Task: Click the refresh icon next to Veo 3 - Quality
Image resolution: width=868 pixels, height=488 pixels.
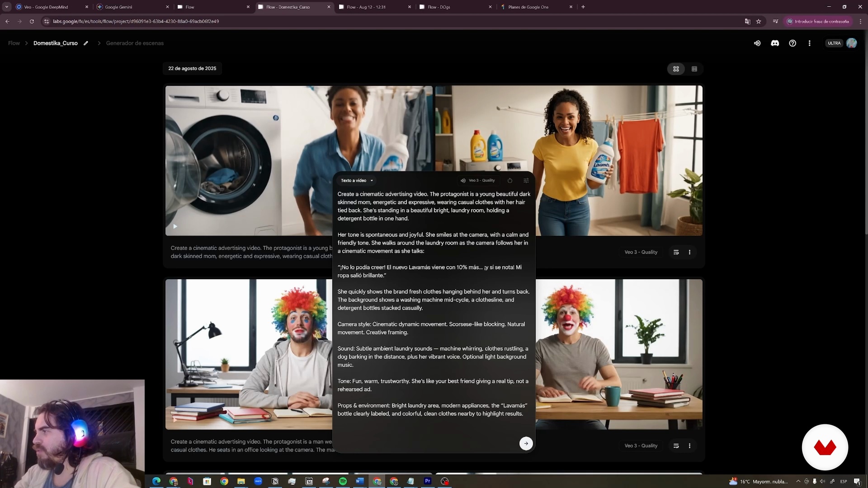Action: point(510,181)
